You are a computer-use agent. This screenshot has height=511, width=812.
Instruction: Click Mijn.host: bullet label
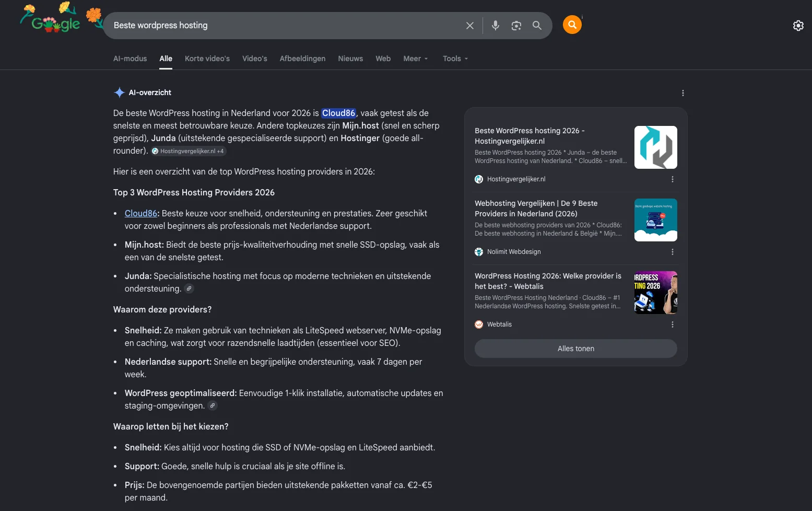144,245
